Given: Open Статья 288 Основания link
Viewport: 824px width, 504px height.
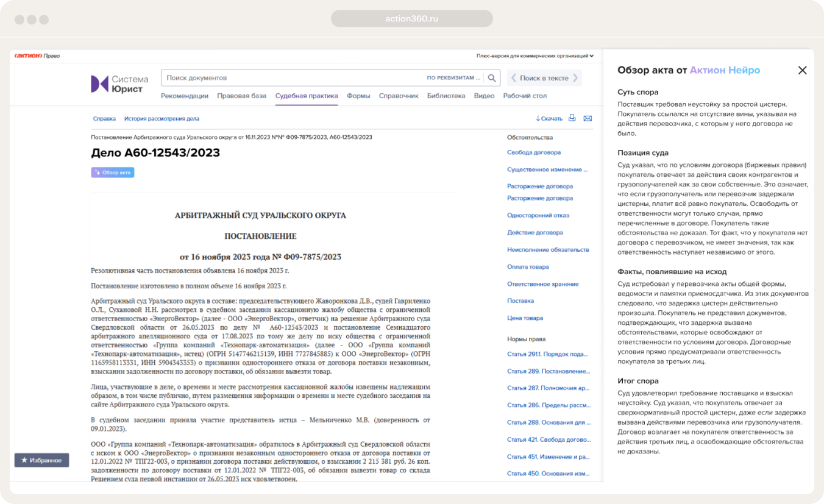Looking at the screenshot, I should pos(549,422).
